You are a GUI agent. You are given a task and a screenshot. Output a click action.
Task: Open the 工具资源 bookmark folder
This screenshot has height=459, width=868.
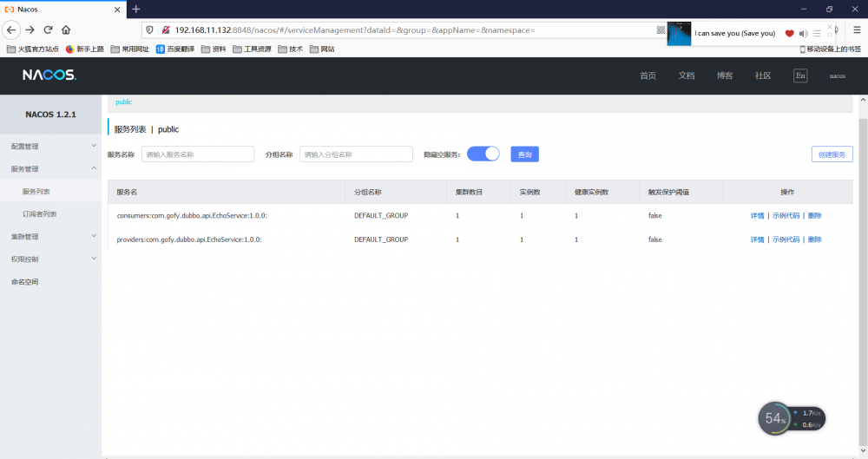pos(252,49)
